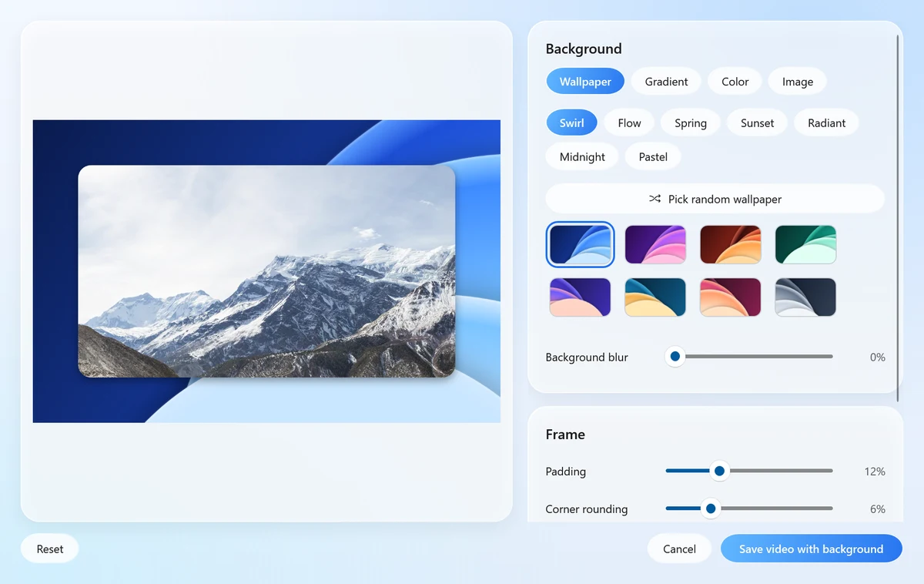Click the Corner rounding slider track
This screenshot has width=924, height=584.
tap(749, 508)
